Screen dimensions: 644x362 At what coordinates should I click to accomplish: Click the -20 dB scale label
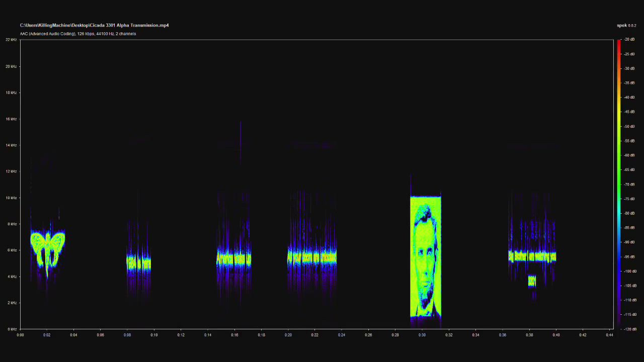[629, 39]
